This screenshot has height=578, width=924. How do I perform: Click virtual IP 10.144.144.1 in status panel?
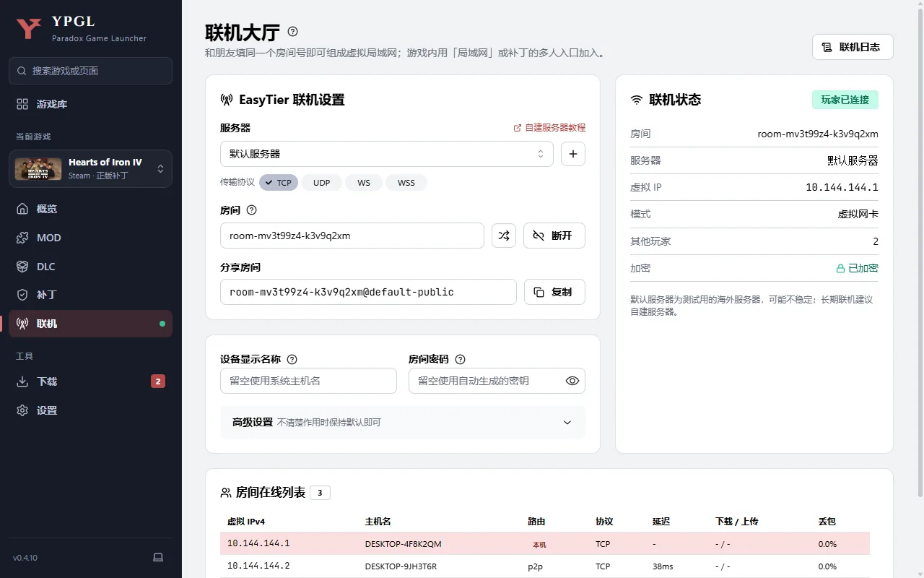click(842, 187)
